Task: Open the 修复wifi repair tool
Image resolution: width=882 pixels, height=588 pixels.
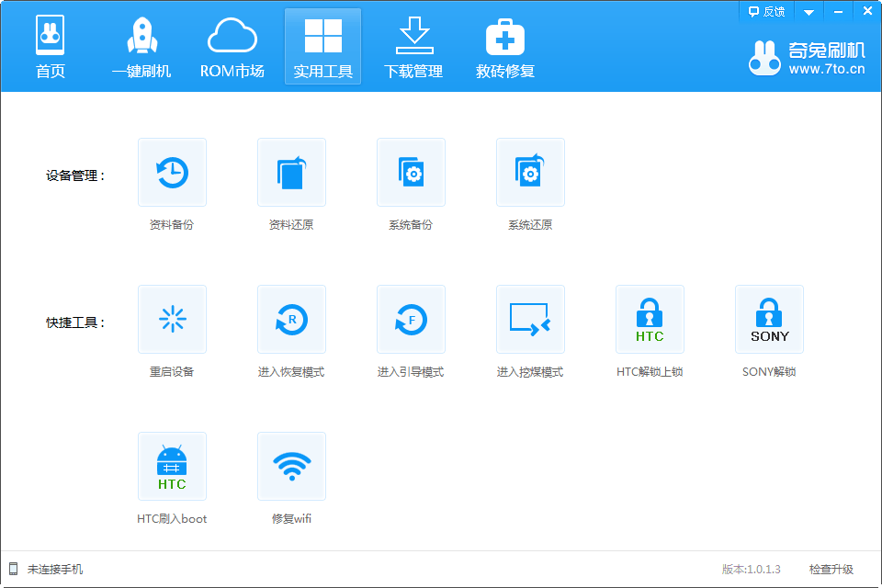Action: (x=291, y=467)
